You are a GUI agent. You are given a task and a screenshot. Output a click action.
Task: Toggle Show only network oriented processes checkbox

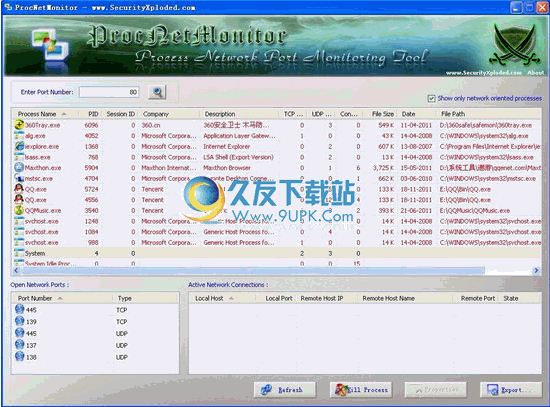click(431, 99)
